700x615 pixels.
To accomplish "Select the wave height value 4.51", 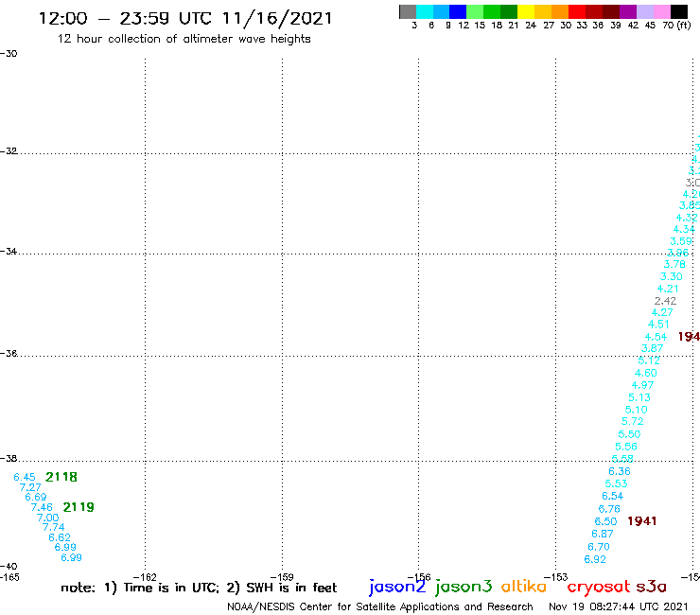I will click(658, 325).
